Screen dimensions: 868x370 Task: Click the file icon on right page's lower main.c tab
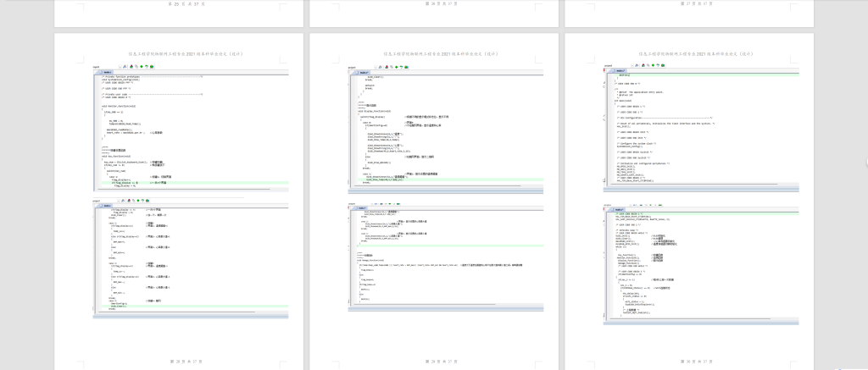[612, 207]
